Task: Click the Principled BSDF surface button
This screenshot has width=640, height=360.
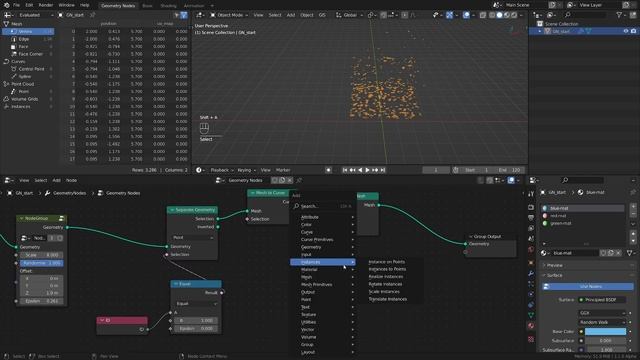Action: (602, 300)
